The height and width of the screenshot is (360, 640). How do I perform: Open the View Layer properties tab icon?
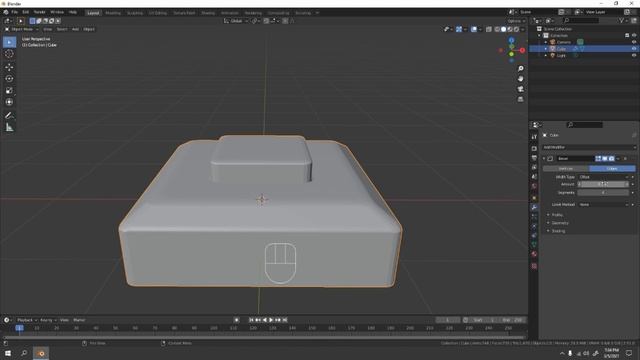(x=534, y=167)
